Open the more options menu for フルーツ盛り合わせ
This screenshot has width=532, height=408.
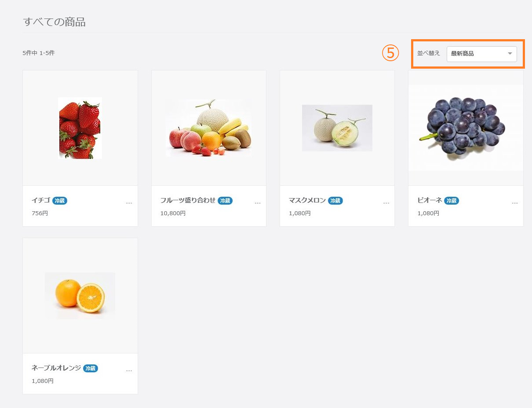coord(258,203)
